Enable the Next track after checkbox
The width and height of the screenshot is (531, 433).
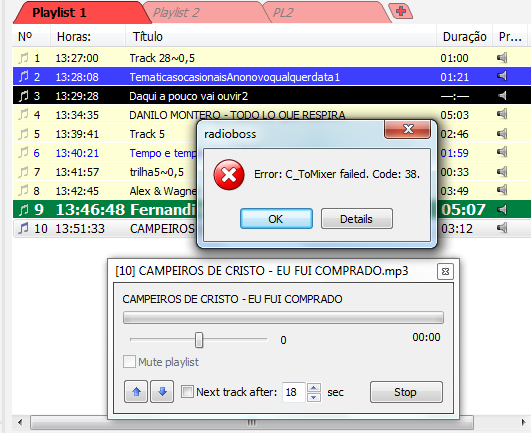pyautogui.click(x=187, y=392)
